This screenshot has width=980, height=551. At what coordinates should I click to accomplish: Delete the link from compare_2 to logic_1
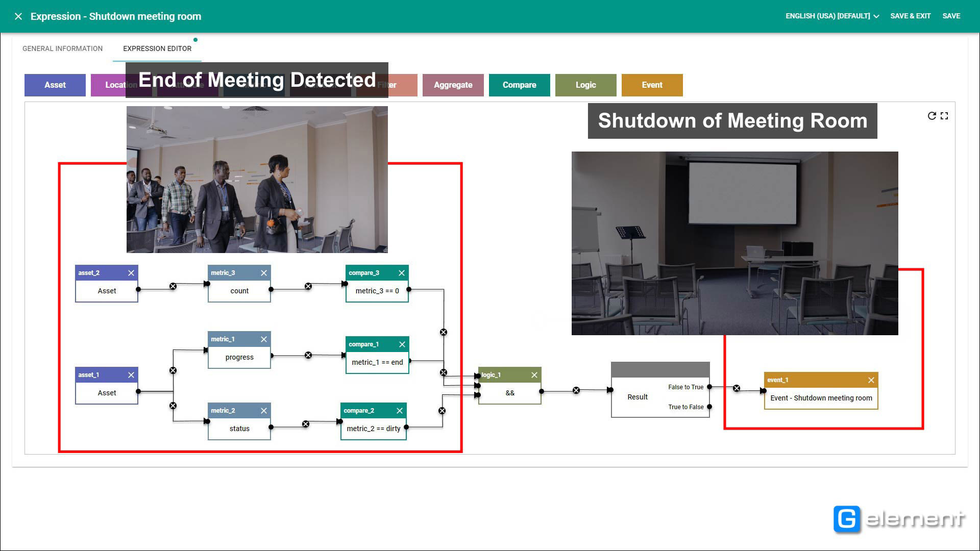tap(442, 411)
